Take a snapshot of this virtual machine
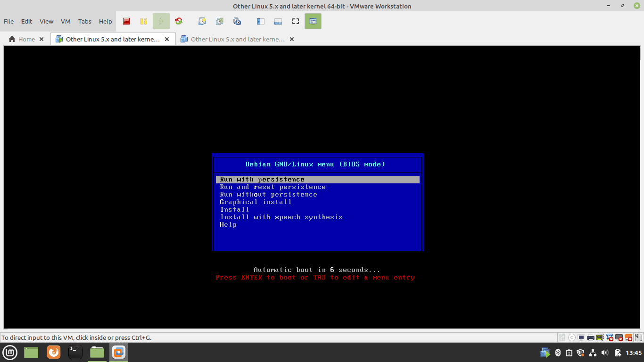The image size is (644, 362). [202, 21]
